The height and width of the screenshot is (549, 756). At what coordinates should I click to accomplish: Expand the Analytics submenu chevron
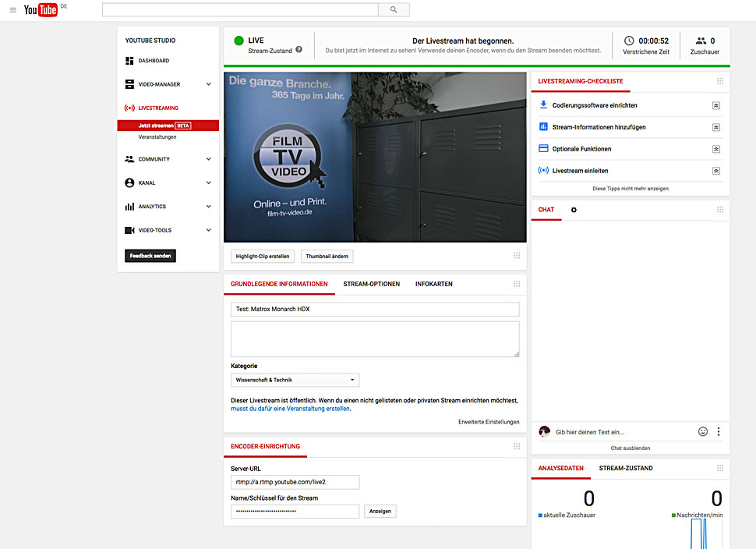pos(209,207)
